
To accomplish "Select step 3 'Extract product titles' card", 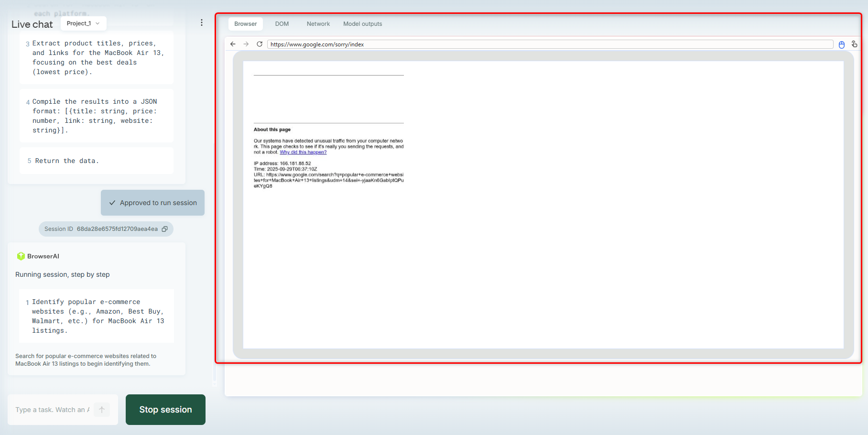I will click(x=97, y=58).
